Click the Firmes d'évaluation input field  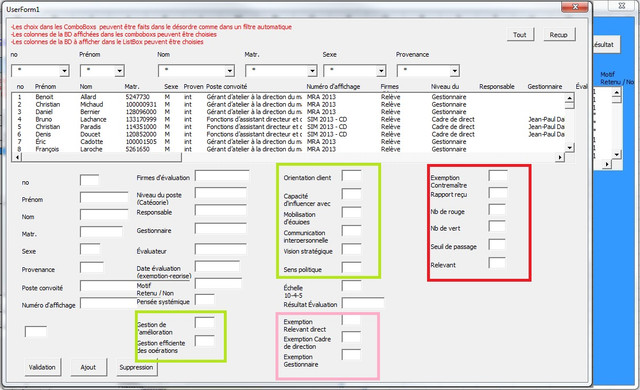click(x=222, y=176)
